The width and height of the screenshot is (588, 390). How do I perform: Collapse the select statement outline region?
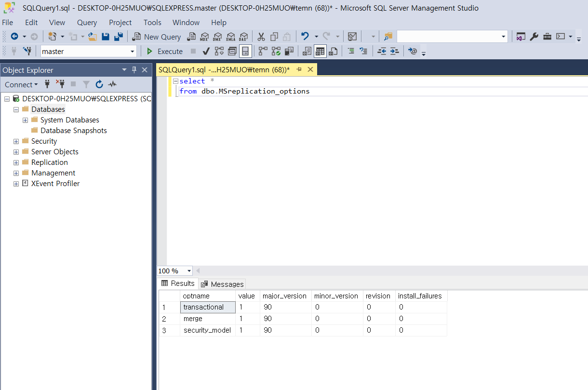tap(175, 81)
